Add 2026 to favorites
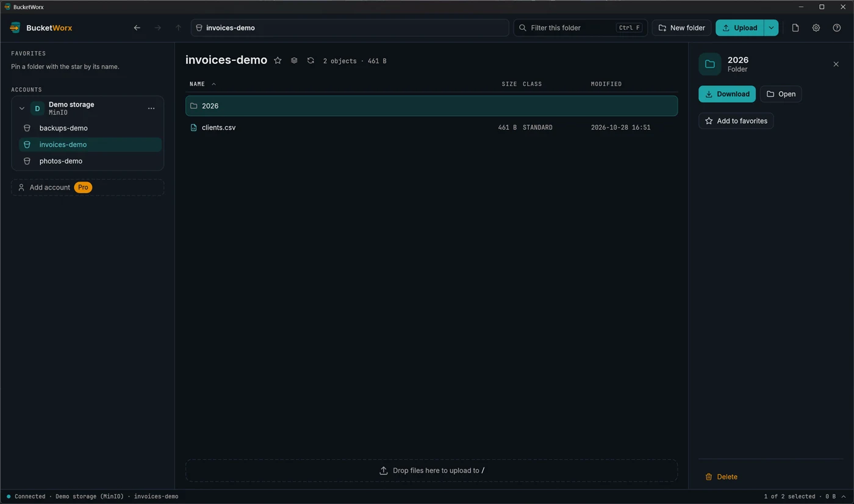 [x=736, y=121]
